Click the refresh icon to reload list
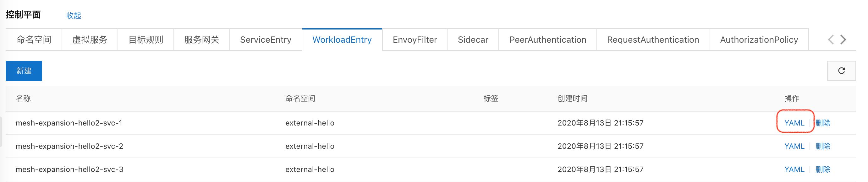The width and height of the screenshot is (868, 182). 841,71
